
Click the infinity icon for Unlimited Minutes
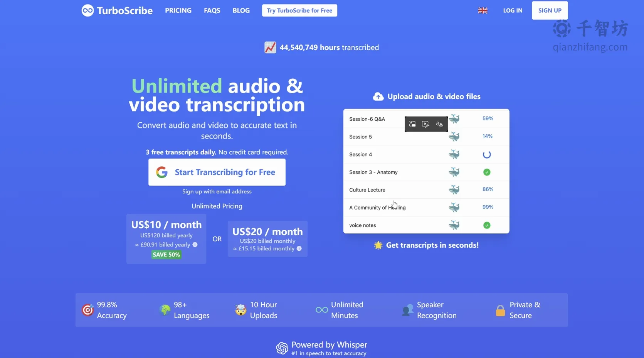coord(322,310)
